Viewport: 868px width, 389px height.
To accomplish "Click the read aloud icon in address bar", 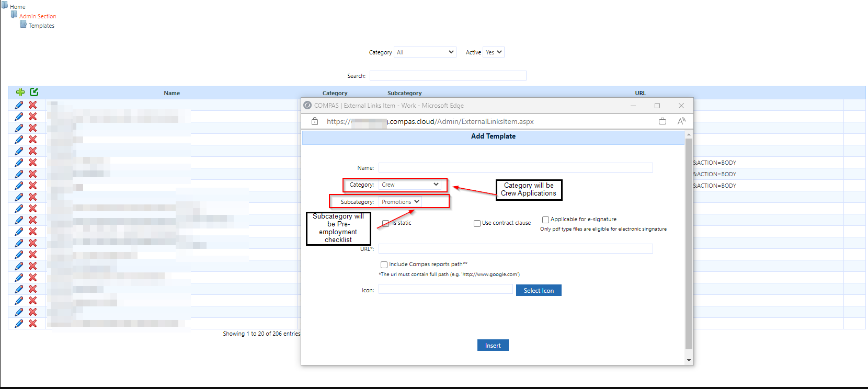I will pyautogui.click(x=681, y=121).
